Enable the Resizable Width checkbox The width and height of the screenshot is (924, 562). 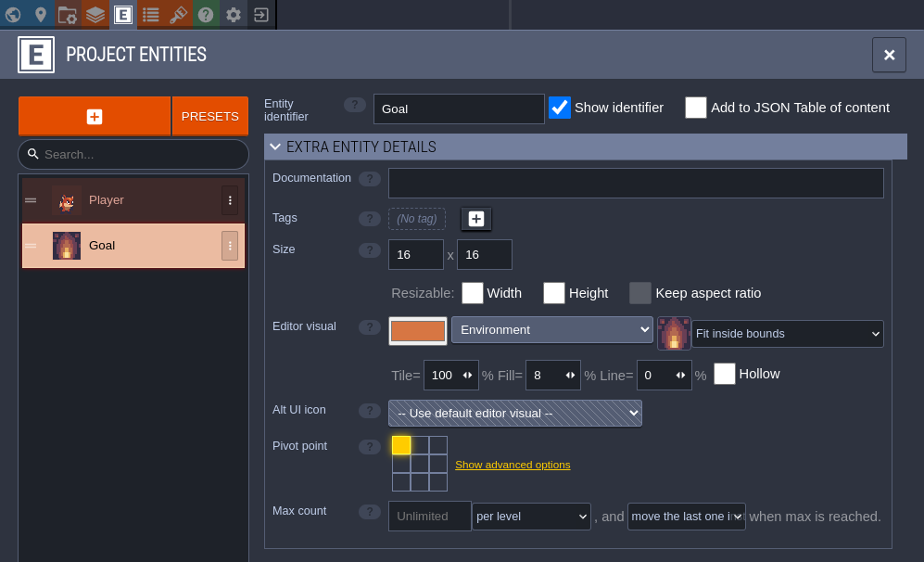click(473, 293)
